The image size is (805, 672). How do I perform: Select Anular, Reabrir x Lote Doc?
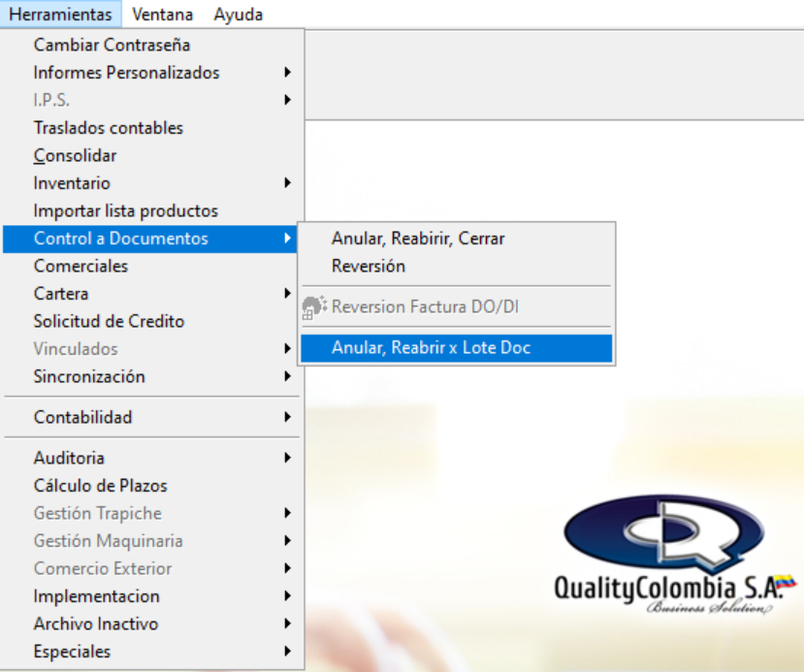(457, 348)
